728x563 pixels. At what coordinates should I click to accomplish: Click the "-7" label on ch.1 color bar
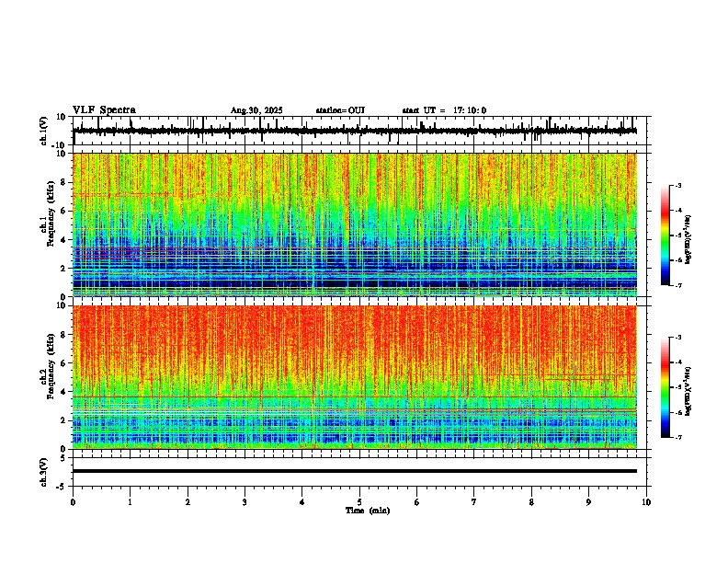[x=677, y=285]
